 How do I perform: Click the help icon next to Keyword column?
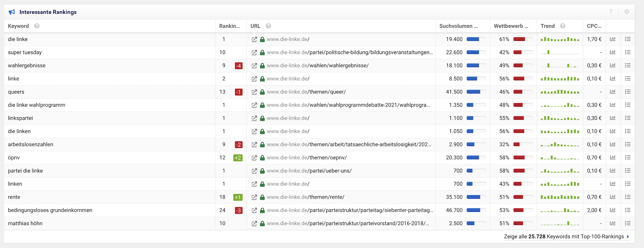click(37, 26)
